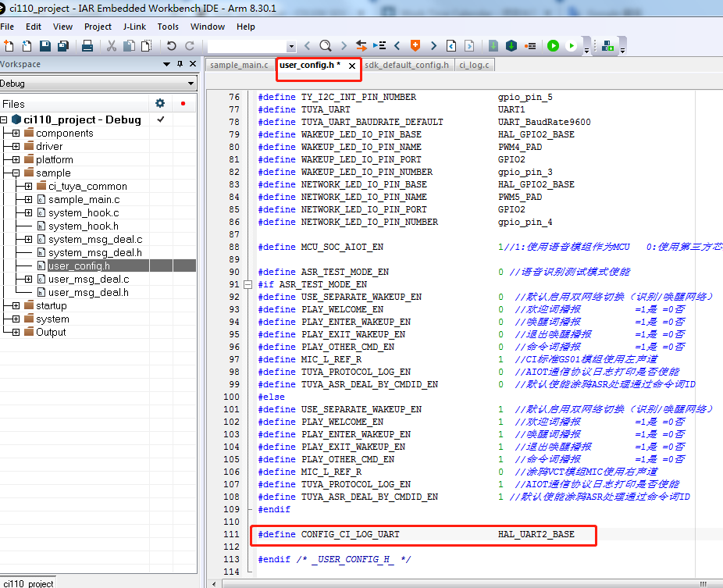723x588 pixels.
Task: Click the Save All toolbar icon
Action: coord(63,45)
